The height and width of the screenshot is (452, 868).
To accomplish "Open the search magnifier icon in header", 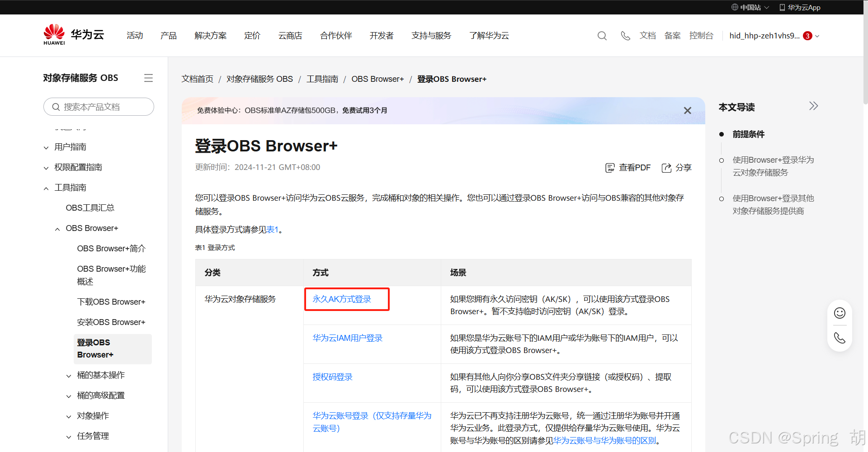I will tap(602, 36).
